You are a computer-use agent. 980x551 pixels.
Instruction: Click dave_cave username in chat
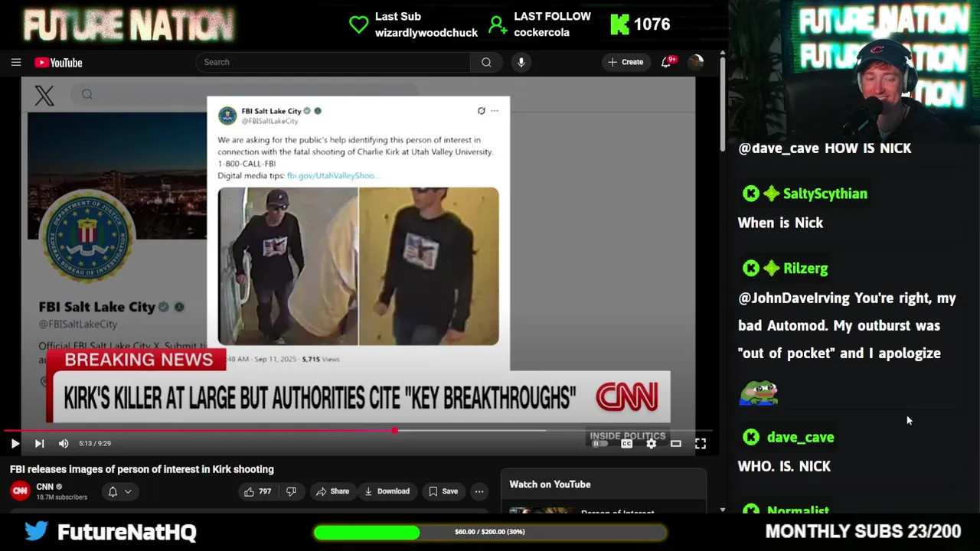point(800,437)
